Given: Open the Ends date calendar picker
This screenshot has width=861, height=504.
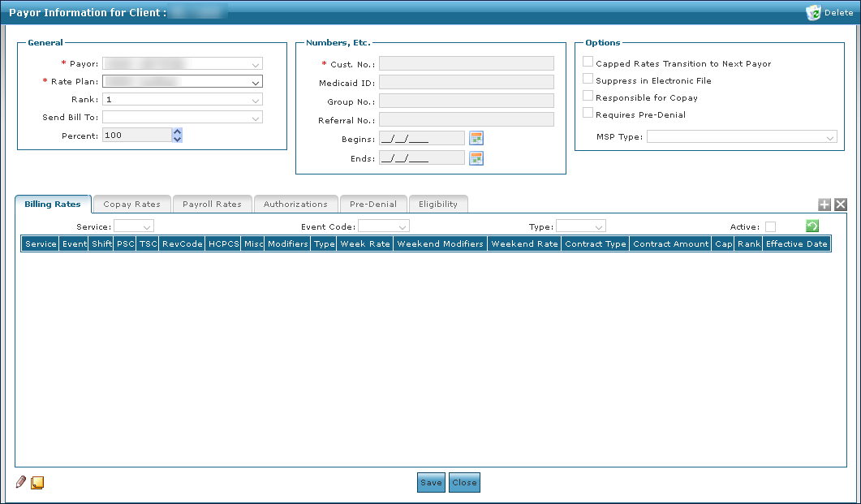Looking at the screenshot, I should (476, 158).
